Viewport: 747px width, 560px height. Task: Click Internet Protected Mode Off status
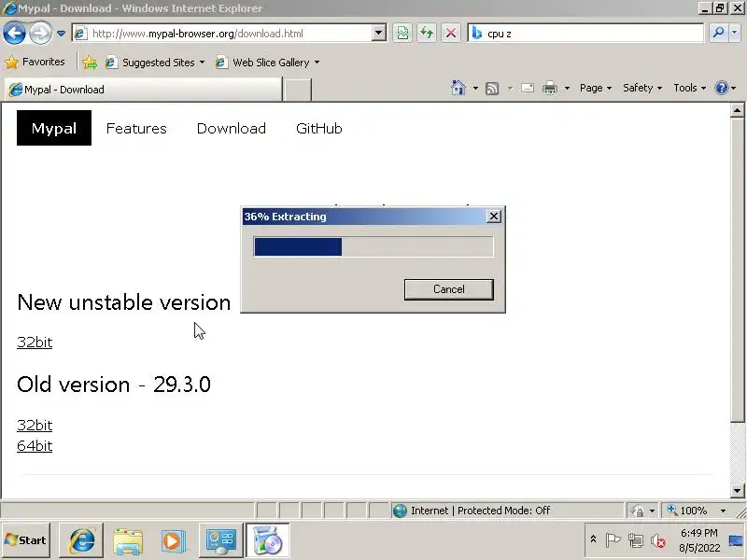tap(480, 511)
